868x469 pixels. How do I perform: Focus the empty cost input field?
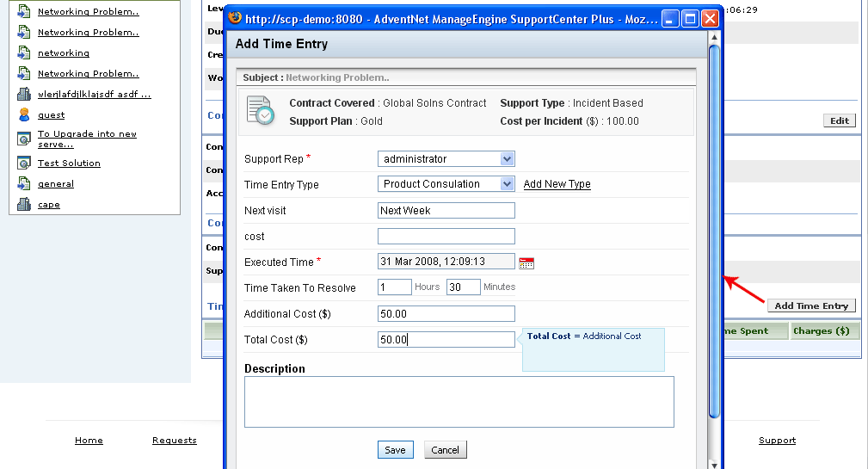(446, 237)
